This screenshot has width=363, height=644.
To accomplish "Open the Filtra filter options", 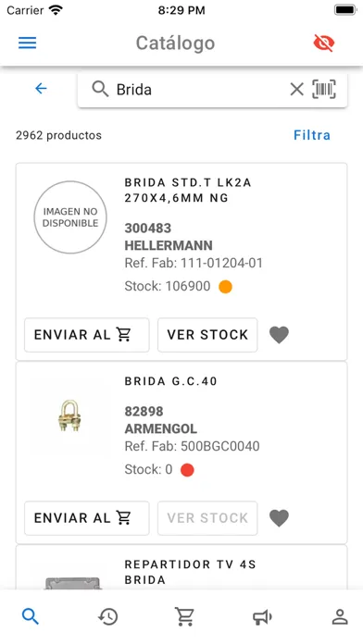I will pos(312,135).
